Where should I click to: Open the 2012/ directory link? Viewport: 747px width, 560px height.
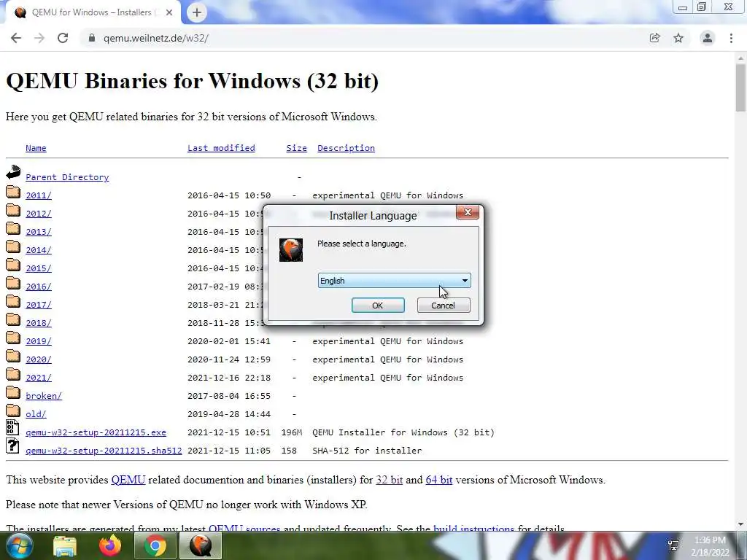click(39, 214)
